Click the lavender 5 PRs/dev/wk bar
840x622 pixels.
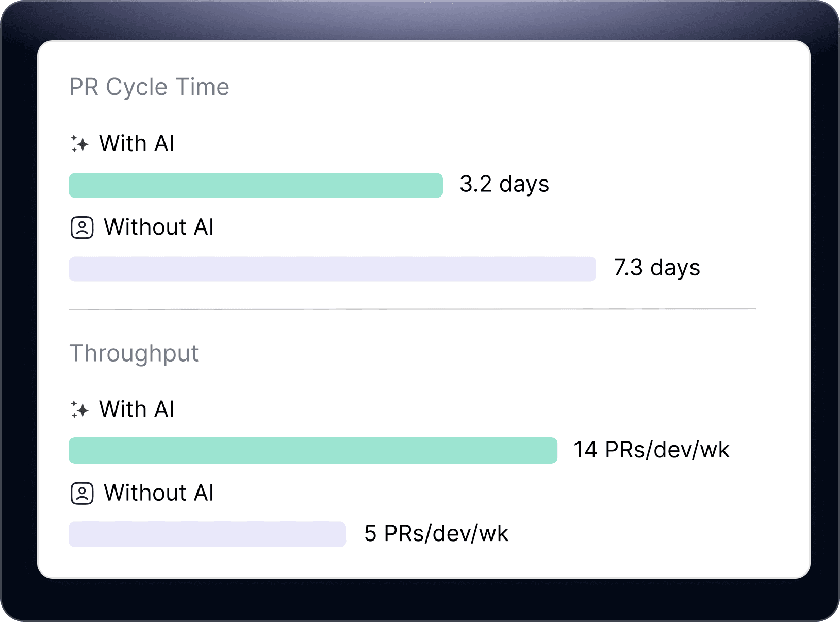click(x=207, y=534)
